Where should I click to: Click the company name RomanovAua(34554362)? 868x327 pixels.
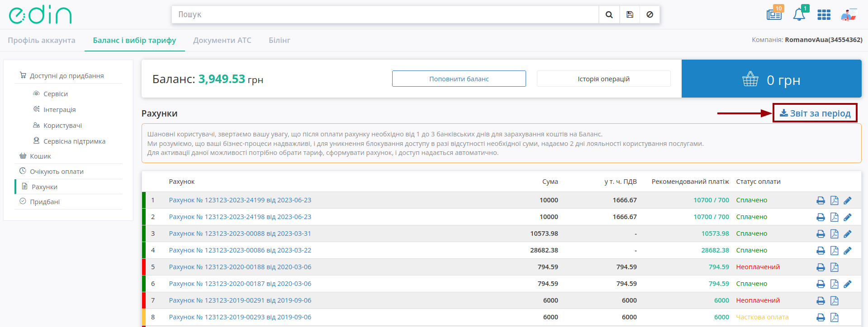coord(824,40)
